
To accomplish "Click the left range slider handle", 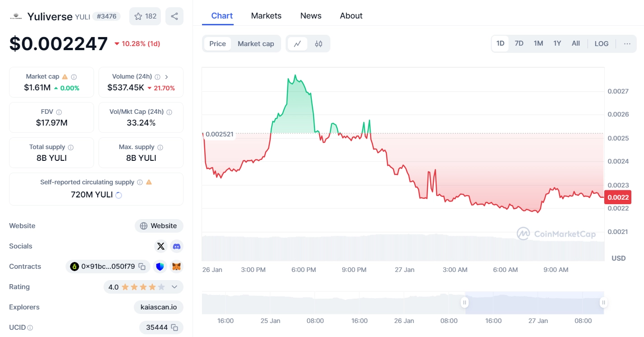I will click(465, 303).
